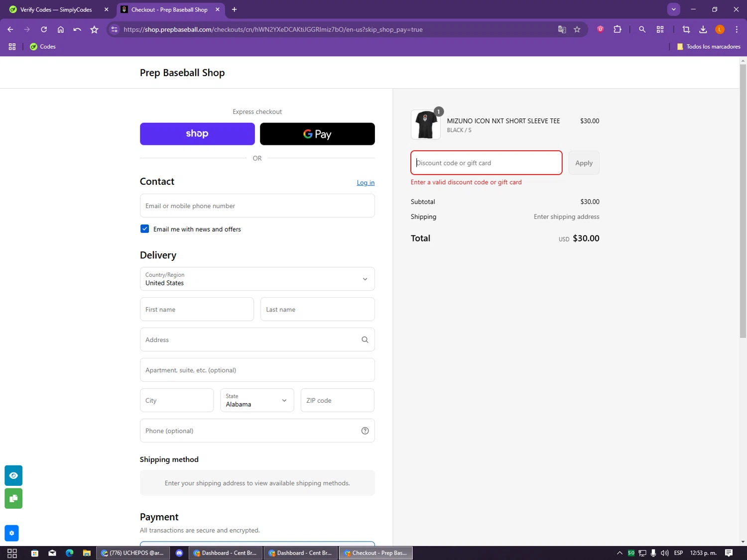This screenshot has height=560, width=747.
Task: Open the tab search dropdown arrow
Action: [673, 9]
